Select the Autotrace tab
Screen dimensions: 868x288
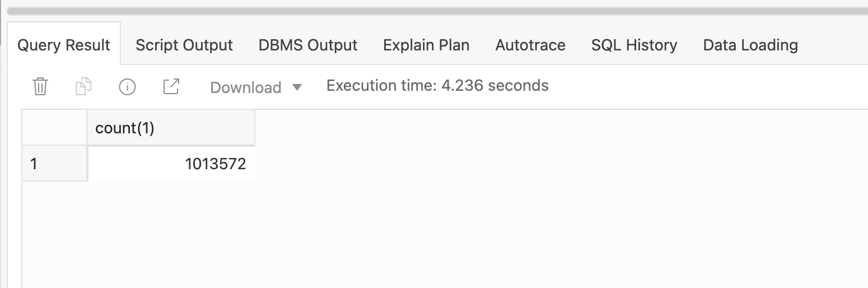tap(530, 45)
